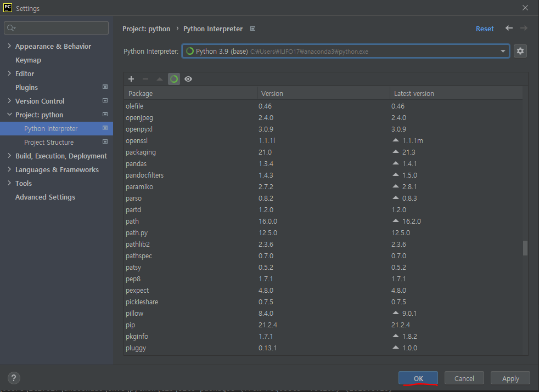Expand the Tools section

coord(9,183)
